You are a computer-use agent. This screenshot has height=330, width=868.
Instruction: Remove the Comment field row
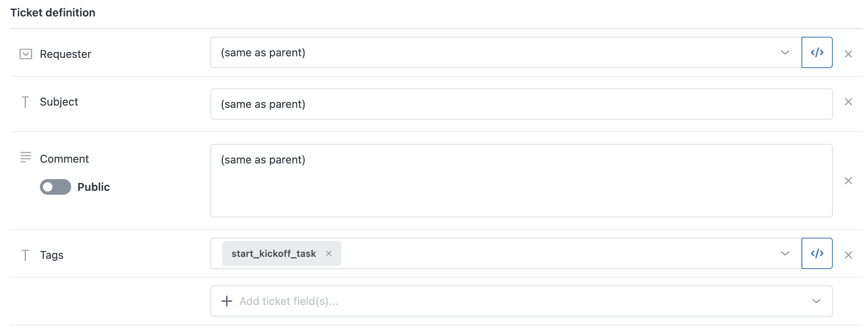[848, 181]
